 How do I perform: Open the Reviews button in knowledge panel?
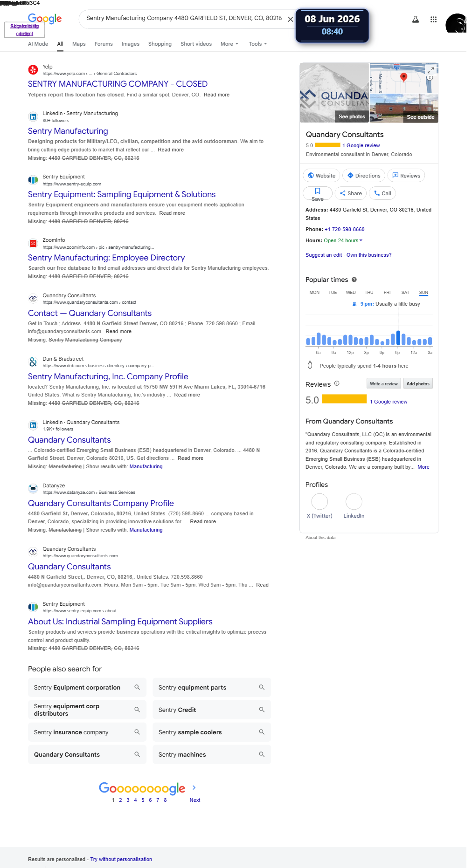(x=406, y=176)
